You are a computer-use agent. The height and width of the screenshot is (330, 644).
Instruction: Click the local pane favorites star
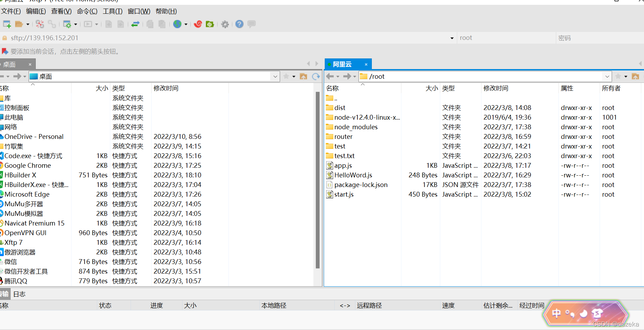coord(286,76)
